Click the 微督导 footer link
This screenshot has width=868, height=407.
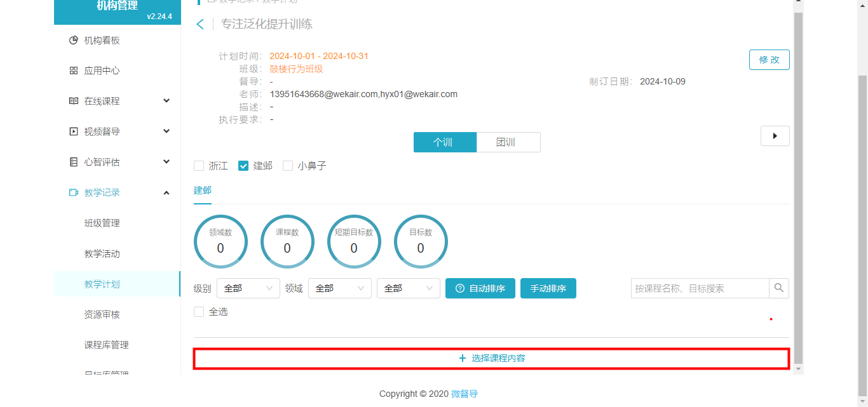click(x=465, y=394)
